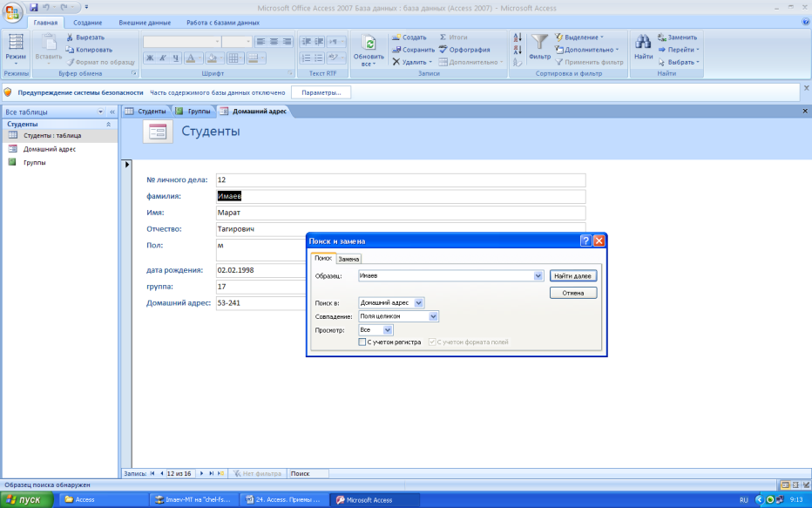Click Пуск start button

26,499
